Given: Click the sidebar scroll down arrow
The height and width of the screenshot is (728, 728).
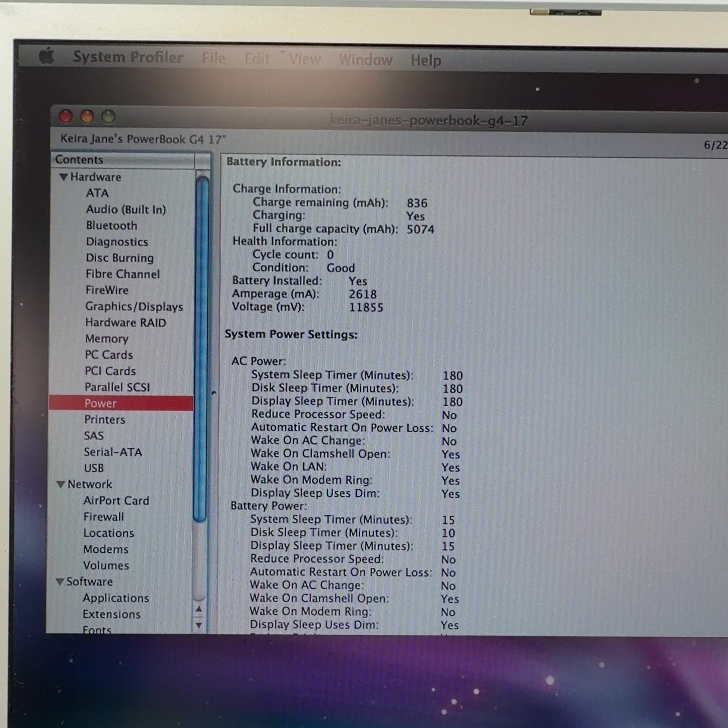Looking at the screenshot, I should (x=198, y=625).
